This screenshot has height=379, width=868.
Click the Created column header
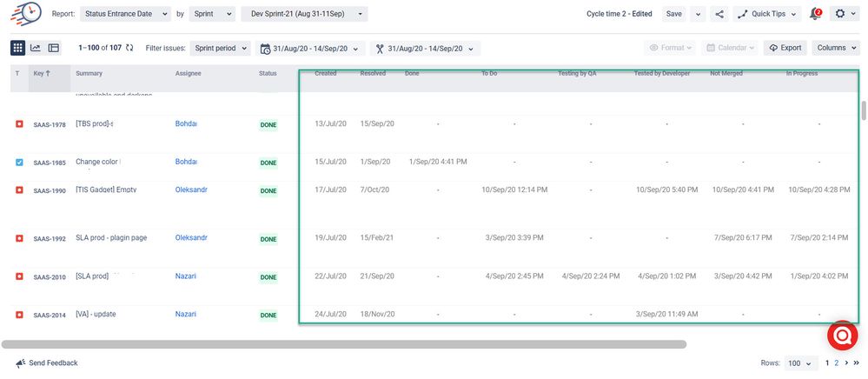[x=326, y=73]
